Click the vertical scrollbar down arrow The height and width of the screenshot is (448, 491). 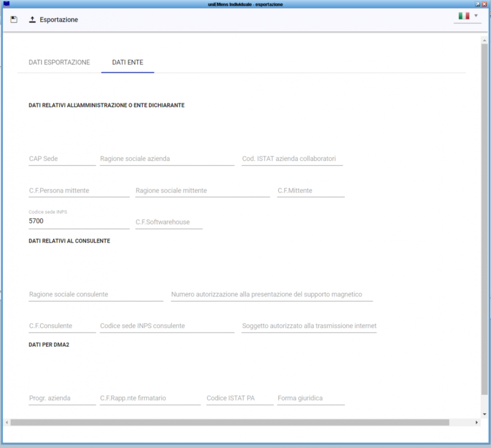tap(484, 414)
